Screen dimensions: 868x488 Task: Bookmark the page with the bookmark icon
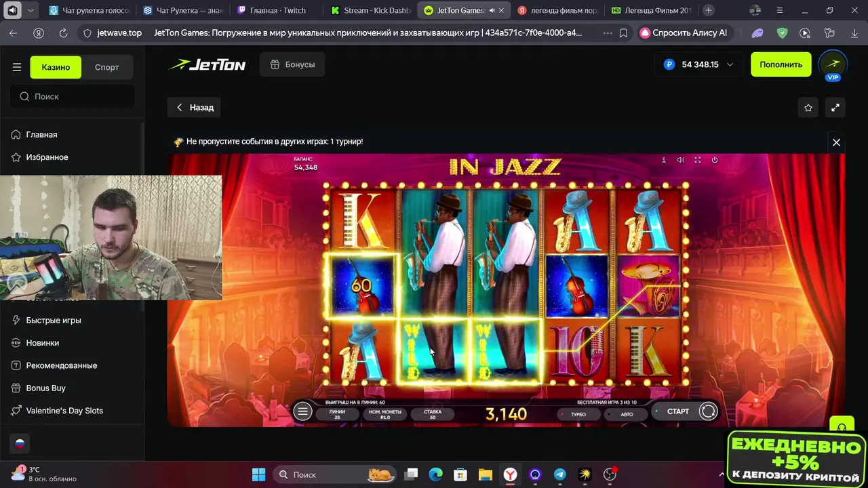pos(623,33)
